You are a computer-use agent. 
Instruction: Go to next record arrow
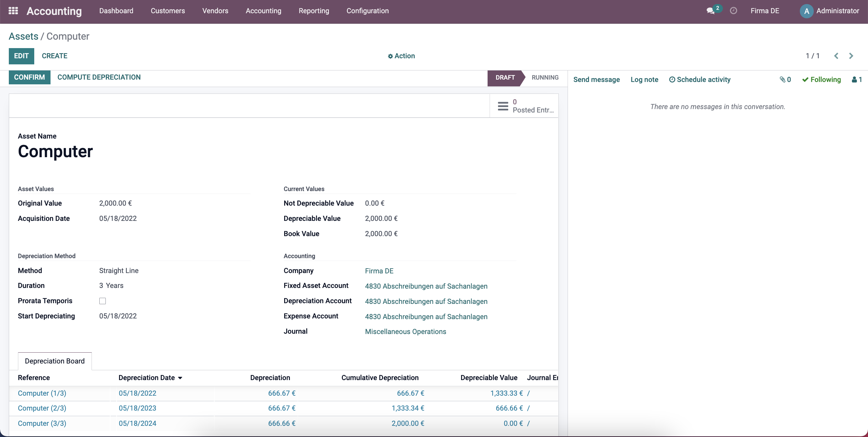pyautogui.click(x=851, y=56)
